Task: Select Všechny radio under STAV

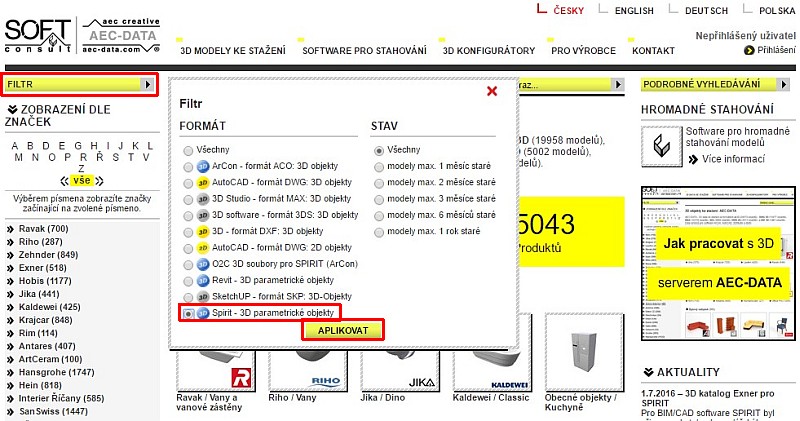Action: pos(379,151)
